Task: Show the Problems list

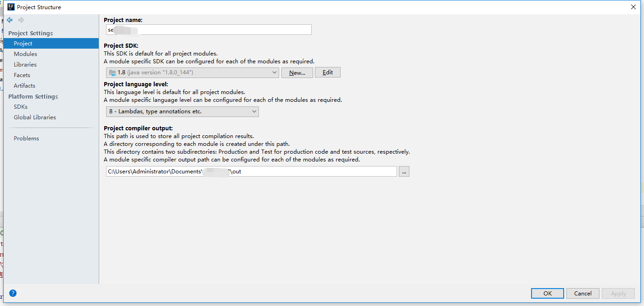Action: point(26,139)
